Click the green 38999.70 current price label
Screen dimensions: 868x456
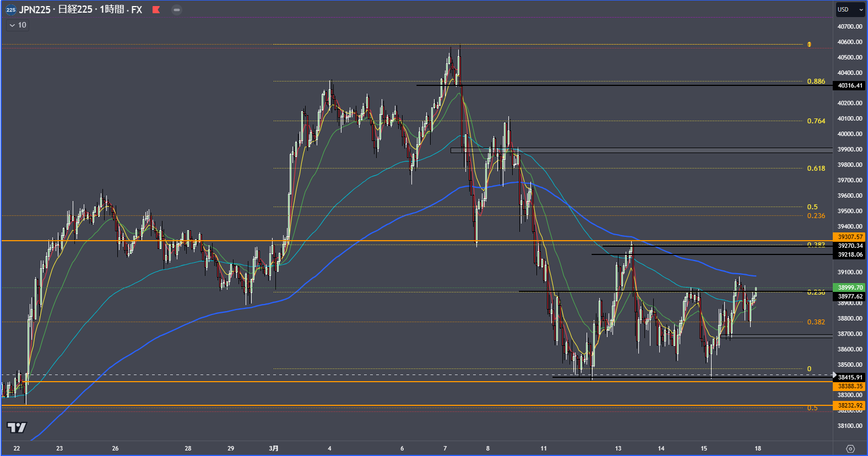coord(850,287)
